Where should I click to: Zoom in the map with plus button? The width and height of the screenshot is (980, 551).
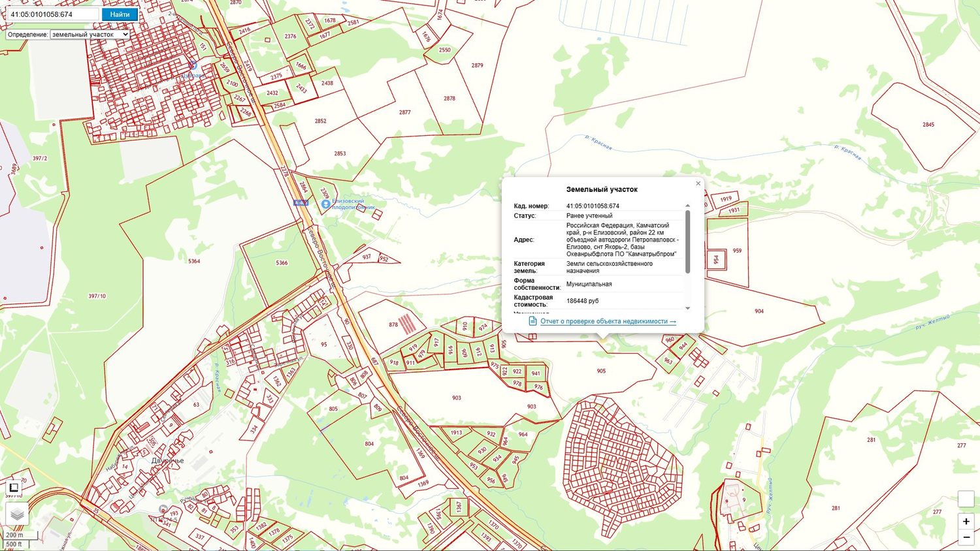[x=966, y=521]
